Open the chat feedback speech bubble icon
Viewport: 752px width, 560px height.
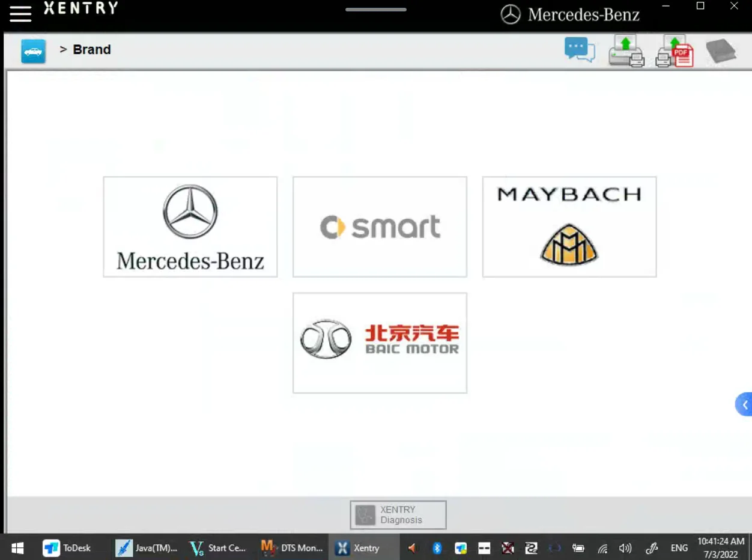pyautogui.click(x=580, y=50)
